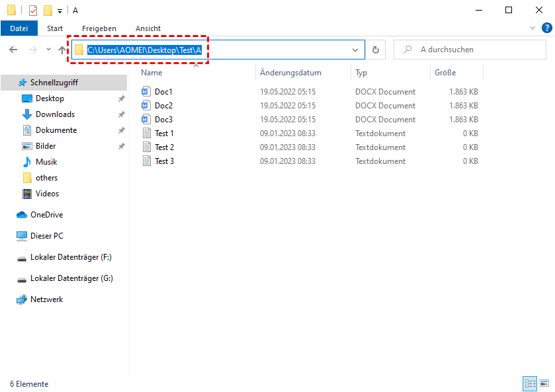The height and width of the screenshot is (392, 555).
Task: Select Schnellzugriff in the navigation pane
Action: click(64, 83)
